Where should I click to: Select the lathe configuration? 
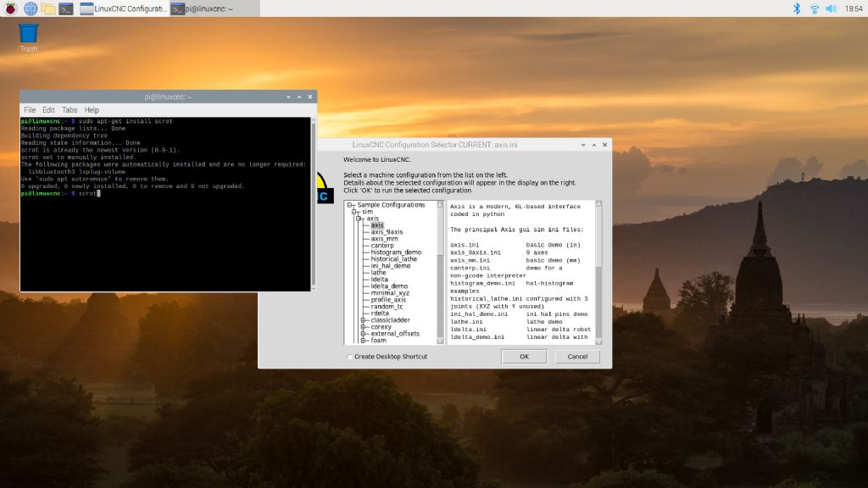(x=378, y=272)
